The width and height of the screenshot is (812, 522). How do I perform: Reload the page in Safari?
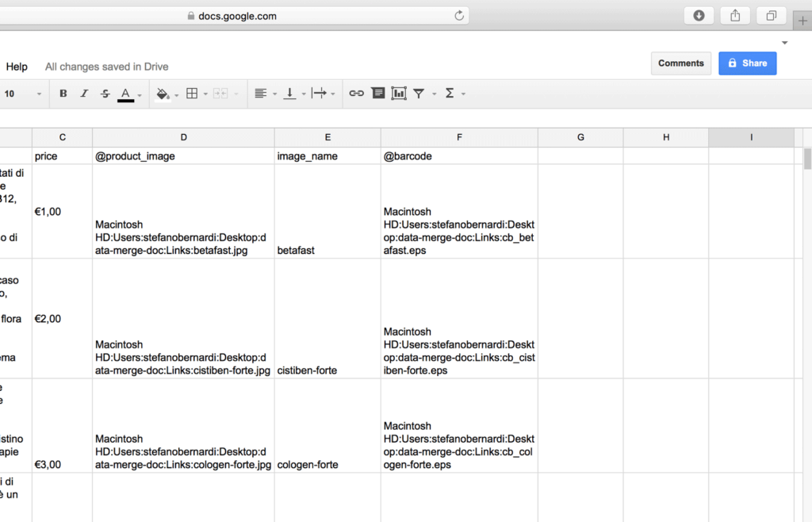coord(459,16)
